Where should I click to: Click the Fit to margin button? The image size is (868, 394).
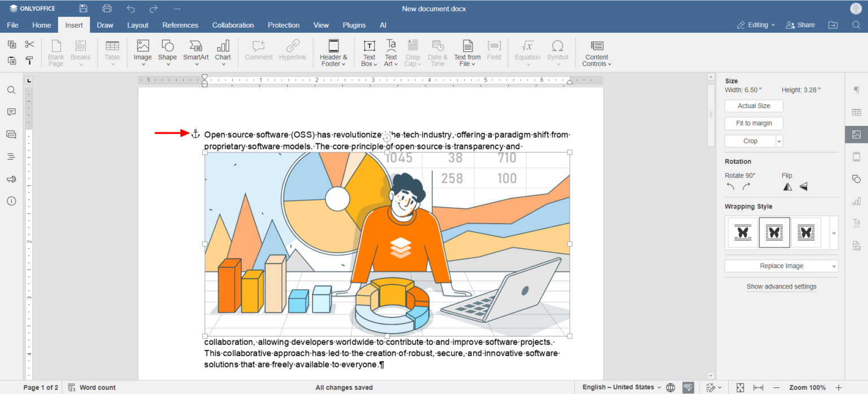click(753, 123)
